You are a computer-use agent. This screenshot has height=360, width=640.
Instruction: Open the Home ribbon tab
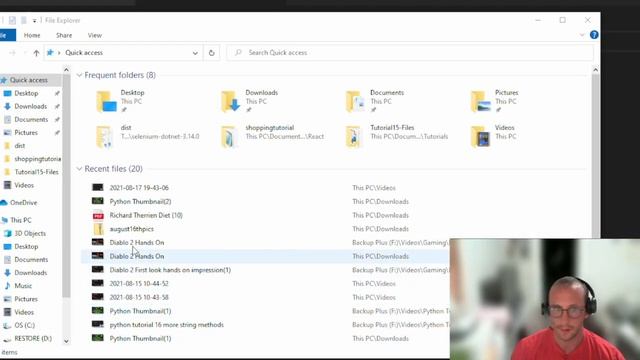(x=32, y=36)
